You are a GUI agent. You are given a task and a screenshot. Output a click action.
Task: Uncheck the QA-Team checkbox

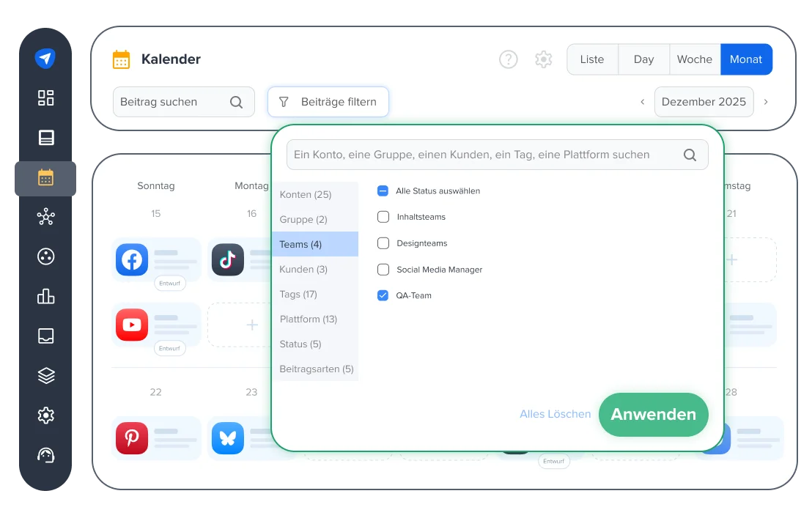click(383, 295)
